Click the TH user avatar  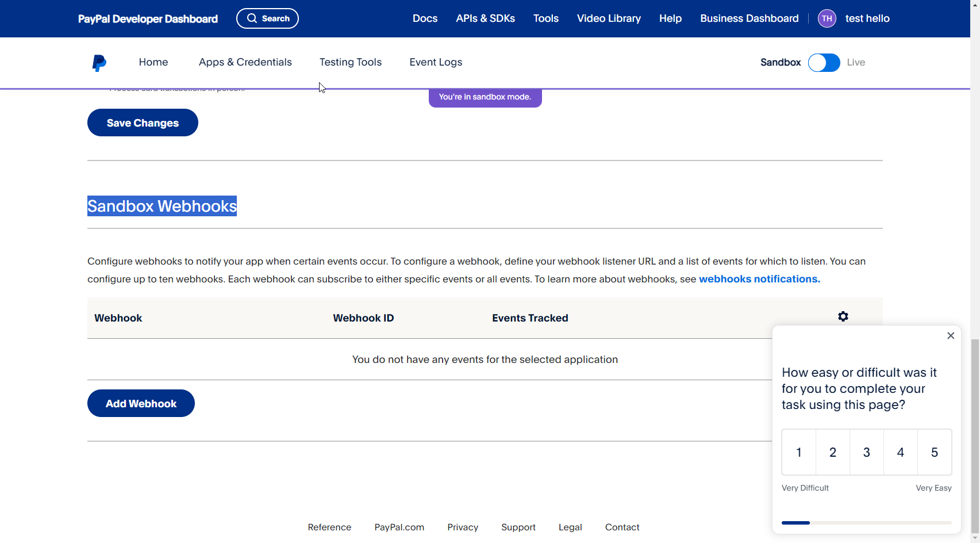pyautogui.click(x=827, y=18)
